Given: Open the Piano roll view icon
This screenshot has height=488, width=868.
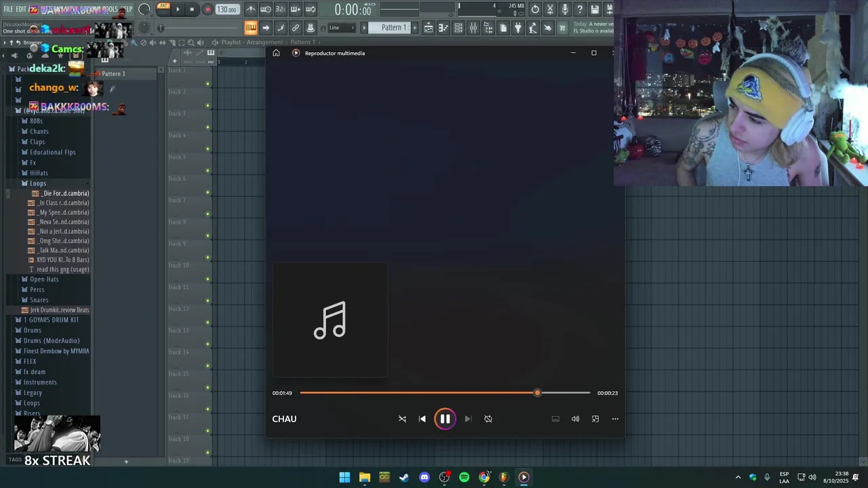Looking at the screenshot, I should point(443,28).
